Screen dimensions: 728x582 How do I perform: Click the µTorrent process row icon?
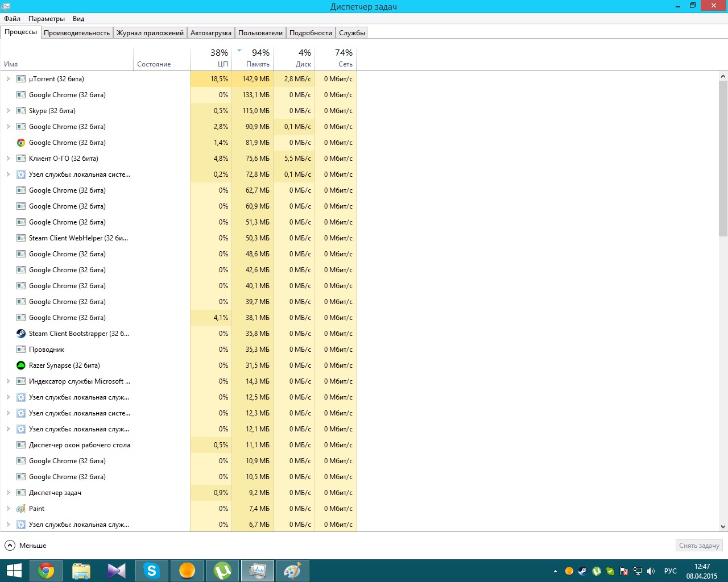click(x=21, y=79)
